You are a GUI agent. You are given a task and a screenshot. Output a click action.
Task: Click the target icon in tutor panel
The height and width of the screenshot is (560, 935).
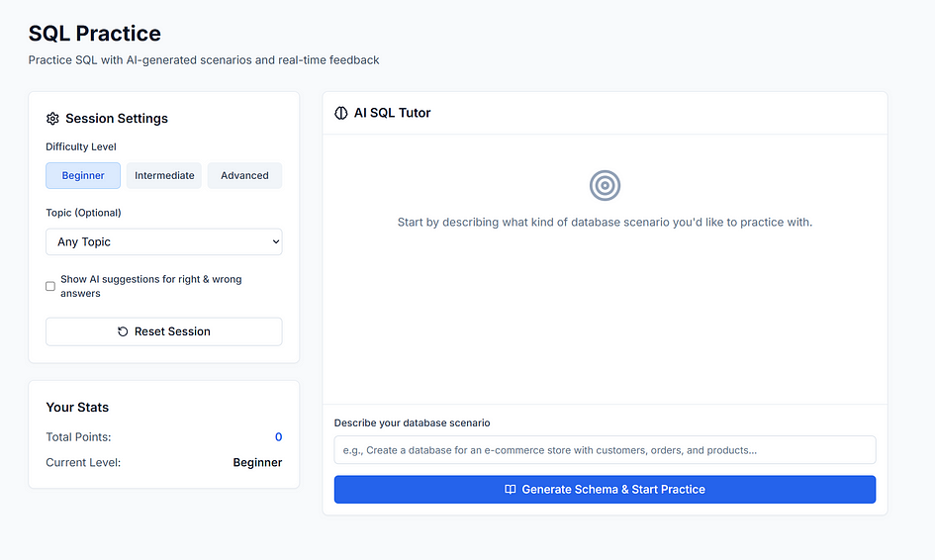[605, 185]
